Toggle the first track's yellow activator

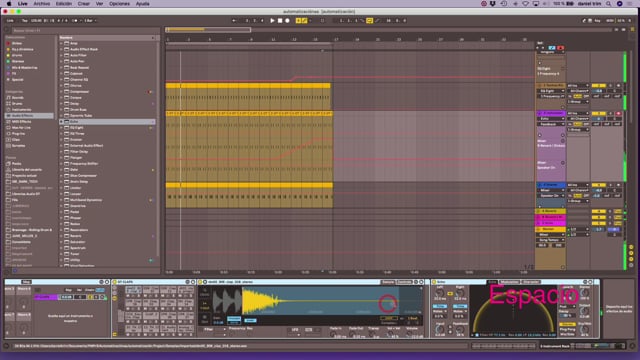pyautogui.click(x=599, y=86)
